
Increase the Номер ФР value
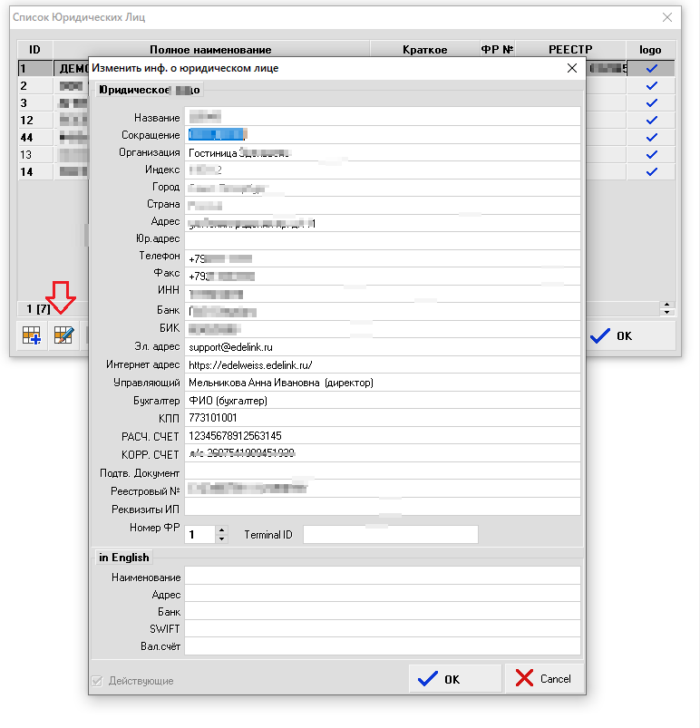[x=222, y=530]
